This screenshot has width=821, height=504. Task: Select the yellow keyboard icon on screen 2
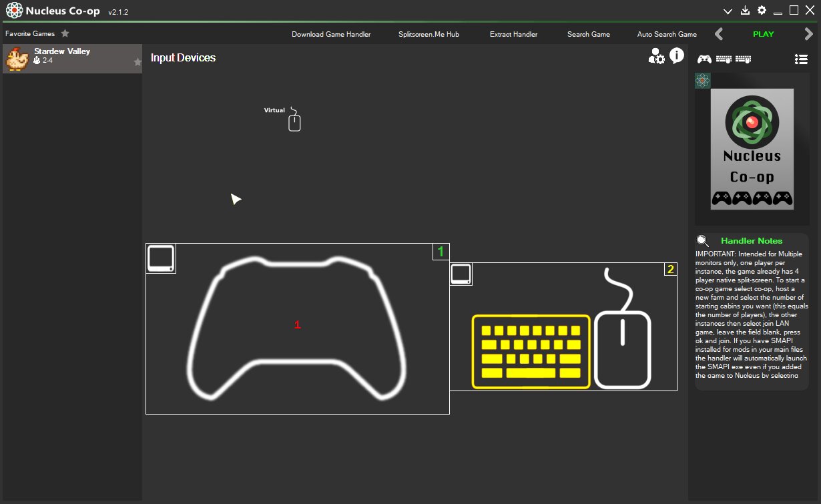point(531,351)
